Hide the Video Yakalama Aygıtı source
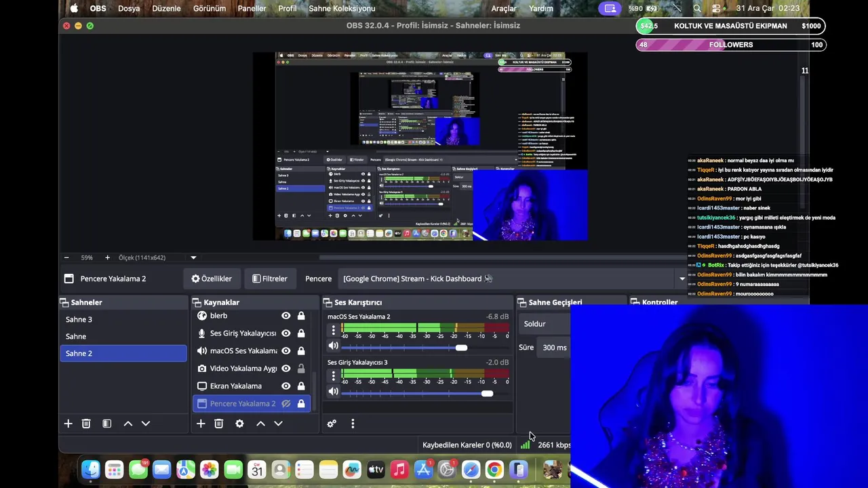 [286, 369]
